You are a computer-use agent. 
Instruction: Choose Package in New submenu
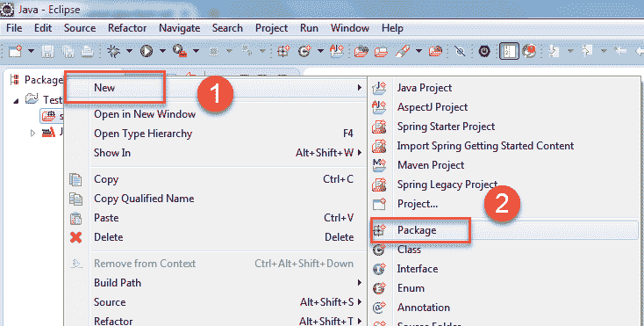pos(504,230)
